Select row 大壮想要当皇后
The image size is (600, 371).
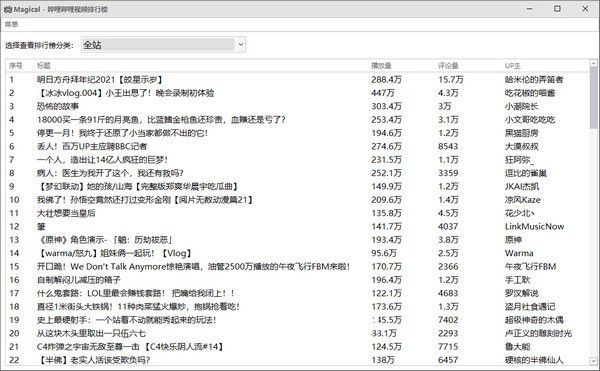coord(298,213)
